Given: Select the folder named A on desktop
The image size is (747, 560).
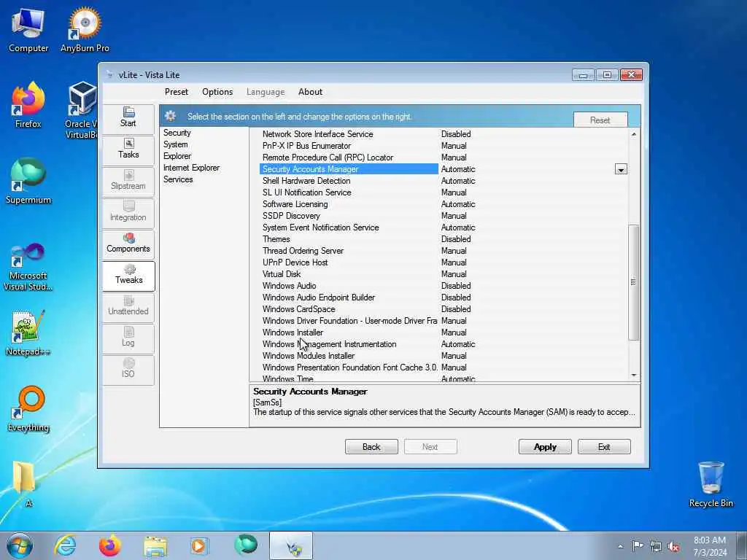Looking at the screenshot, I should click(24, 483).
